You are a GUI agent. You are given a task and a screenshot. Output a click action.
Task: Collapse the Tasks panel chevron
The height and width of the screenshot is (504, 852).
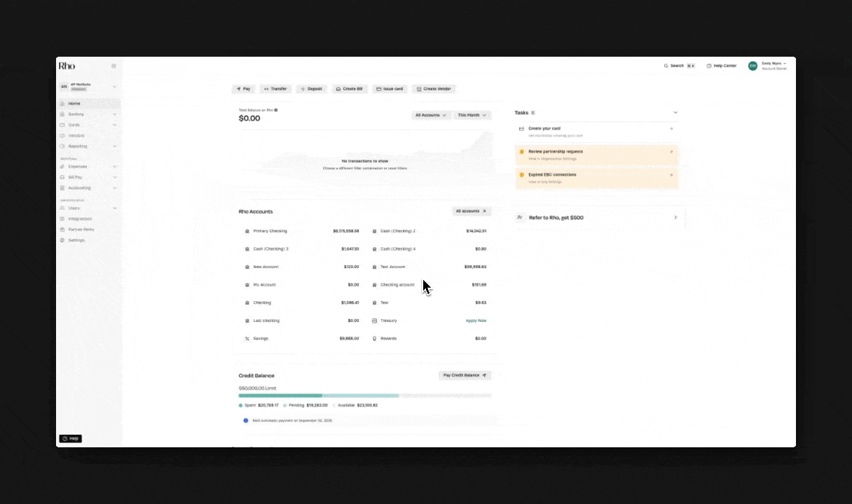675,113
